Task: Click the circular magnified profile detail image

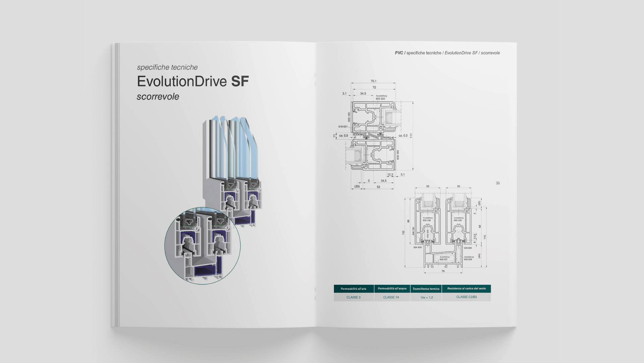Action: pyautogui.click(x=202, y=246)
